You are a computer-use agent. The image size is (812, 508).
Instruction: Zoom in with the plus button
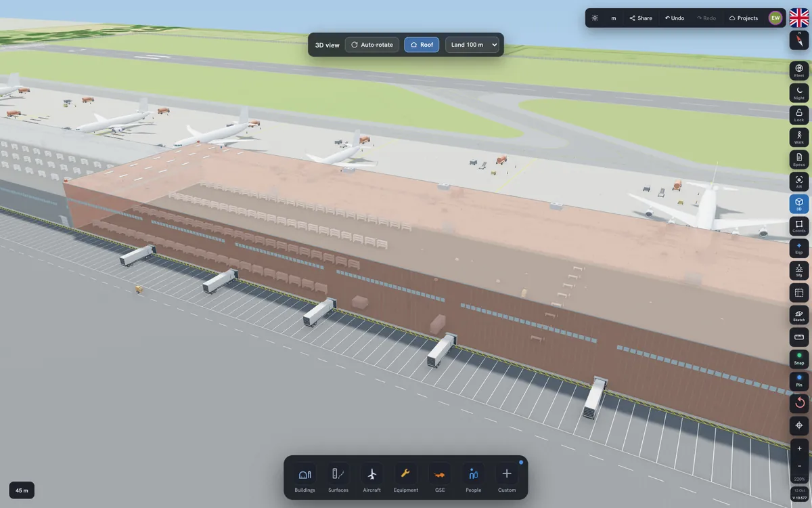pyautogui.click(x=799, y=448)
